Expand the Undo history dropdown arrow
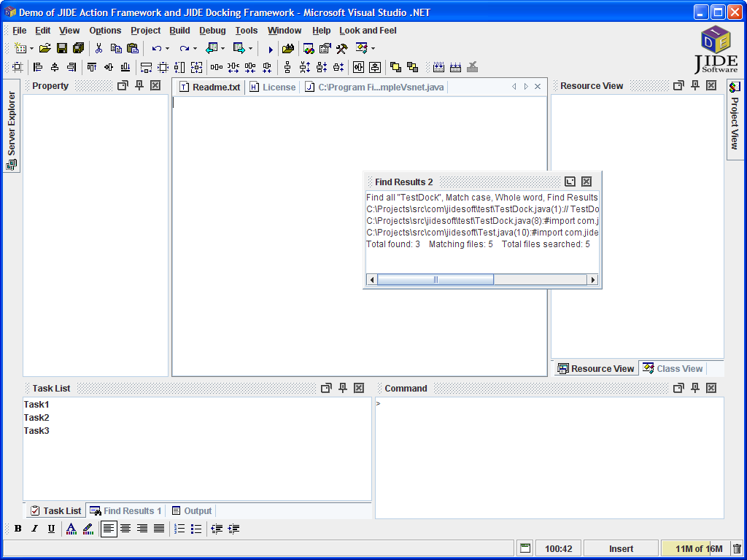Image resolution: width=747 pixels, height=560 pixels. 167,49
